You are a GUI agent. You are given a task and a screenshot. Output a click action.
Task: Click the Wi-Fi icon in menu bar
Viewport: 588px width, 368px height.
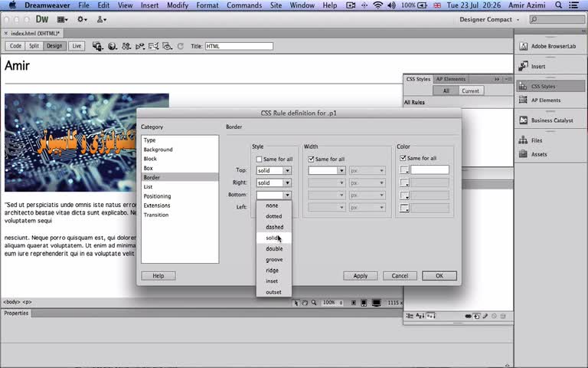pos(378,5)
